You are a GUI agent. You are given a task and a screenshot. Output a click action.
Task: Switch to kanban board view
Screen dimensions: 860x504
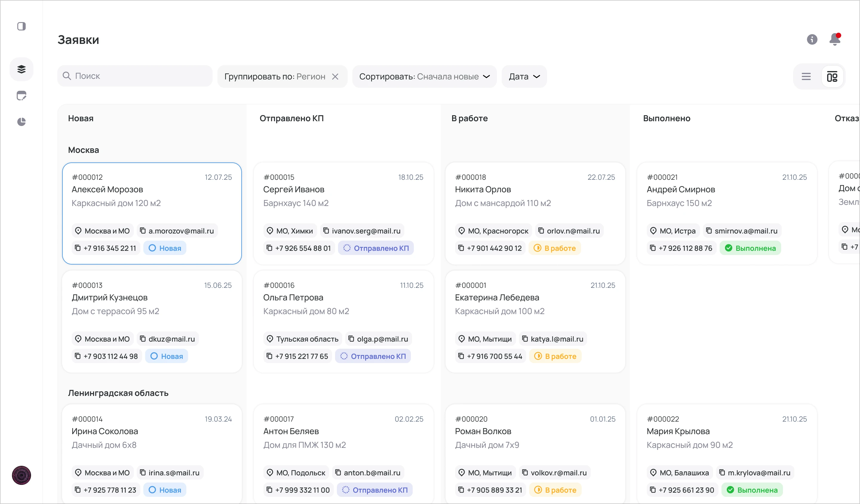click(x=832, y=76)
